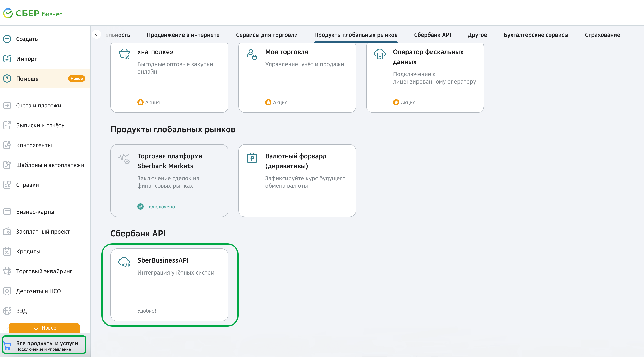Click the Оператор фискальных данных cloud icon
The height and width of the screenshot is (357, 644).
pos(380,54)
